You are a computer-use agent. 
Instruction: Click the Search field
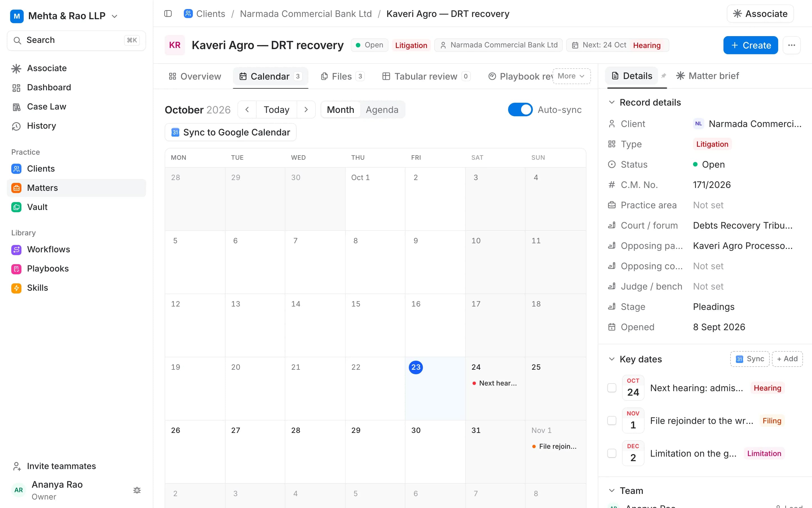[76, 40]
